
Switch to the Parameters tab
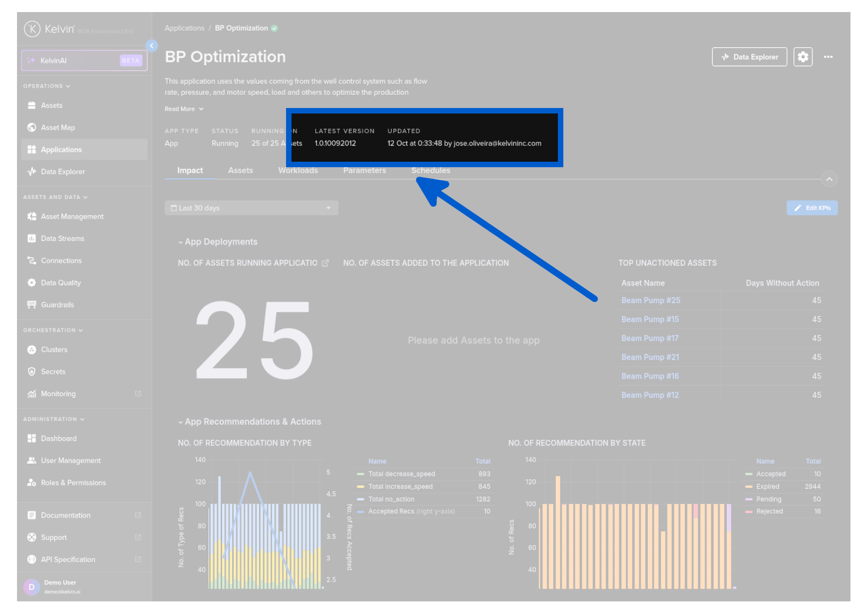364,170
